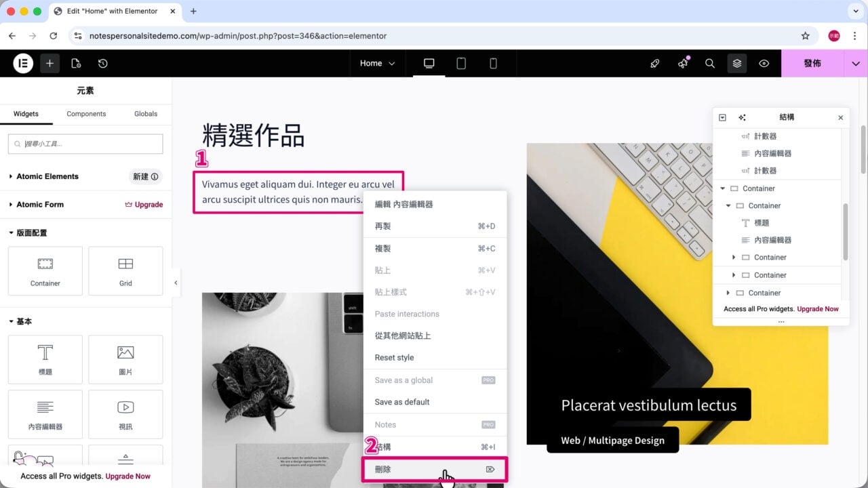Click the Upgrade link beside Atomic Form
This screenshot has width=868, height=488.
coord(144,204)
